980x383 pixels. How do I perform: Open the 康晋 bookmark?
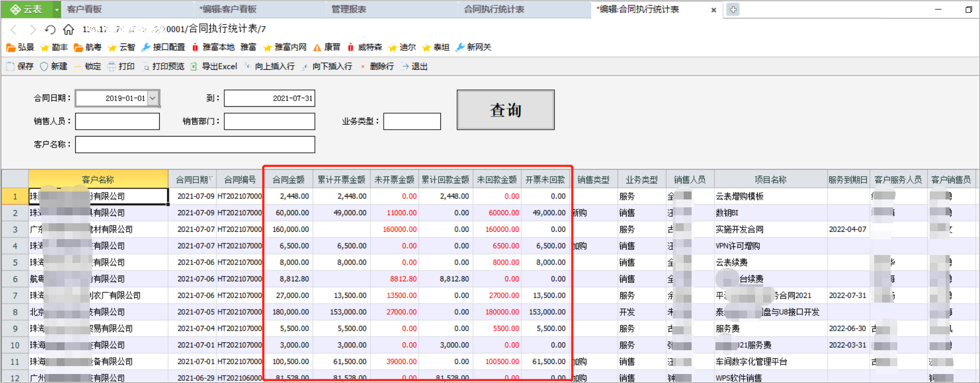click(326, 47)
